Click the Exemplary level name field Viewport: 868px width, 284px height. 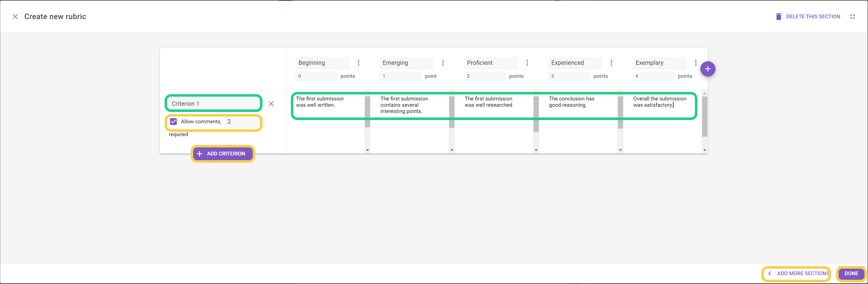pyautogui.click(x=659, y=63)
